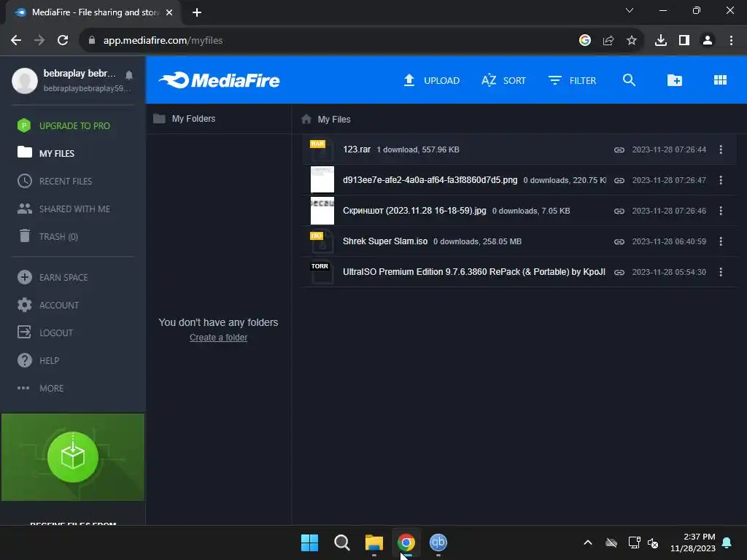Screen dimensions: 747x560
Task: Copy share link for 123.rar
Action: pyautogui.click(x=619, y=149)
